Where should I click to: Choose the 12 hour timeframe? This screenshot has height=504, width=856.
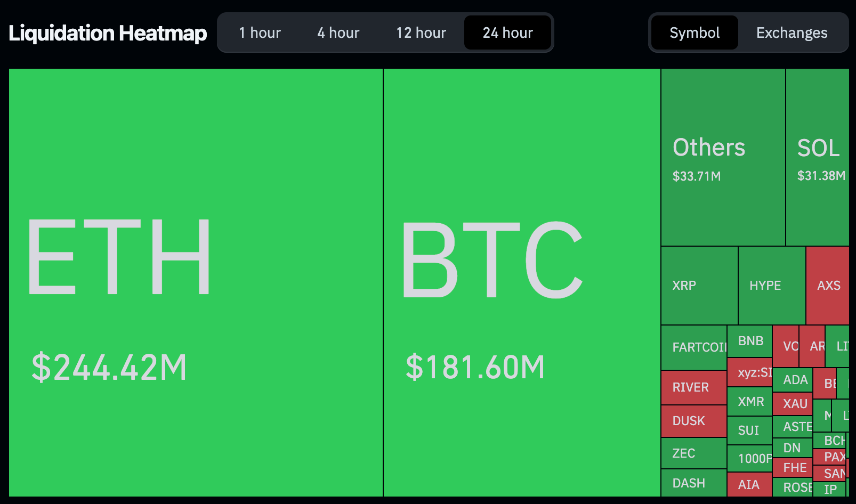[421, 33]
